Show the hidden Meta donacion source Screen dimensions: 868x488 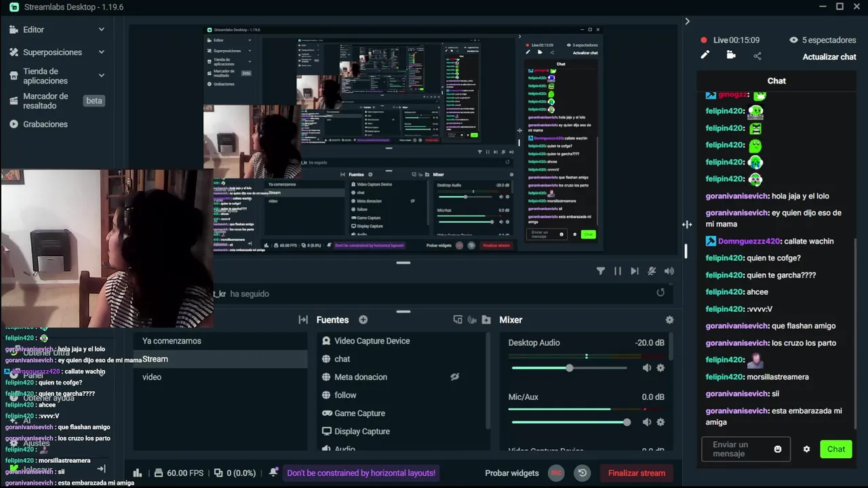[455, 377]
